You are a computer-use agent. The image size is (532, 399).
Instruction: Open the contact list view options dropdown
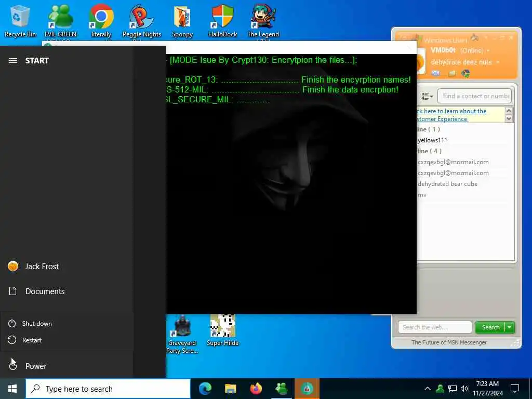point(427,96)
